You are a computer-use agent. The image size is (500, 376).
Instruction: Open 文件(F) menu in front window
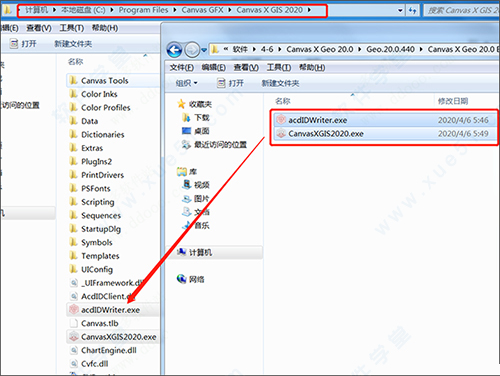pyautogui.click(x=182, y=68)
